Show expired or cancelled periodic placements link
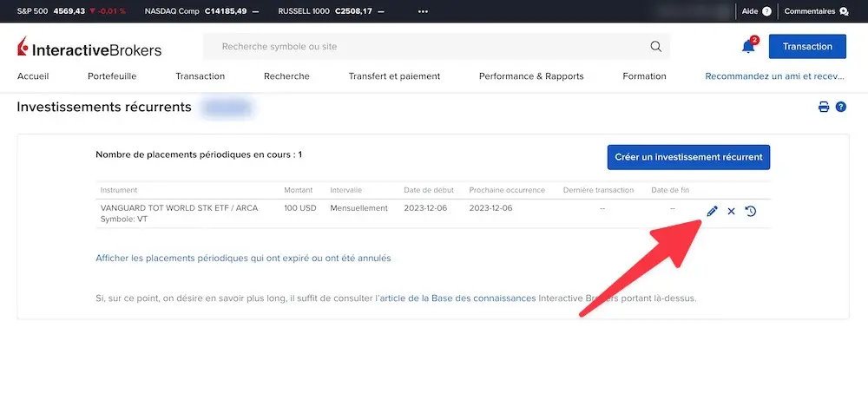Screen dimensions: 868x413 click(243, 258)
